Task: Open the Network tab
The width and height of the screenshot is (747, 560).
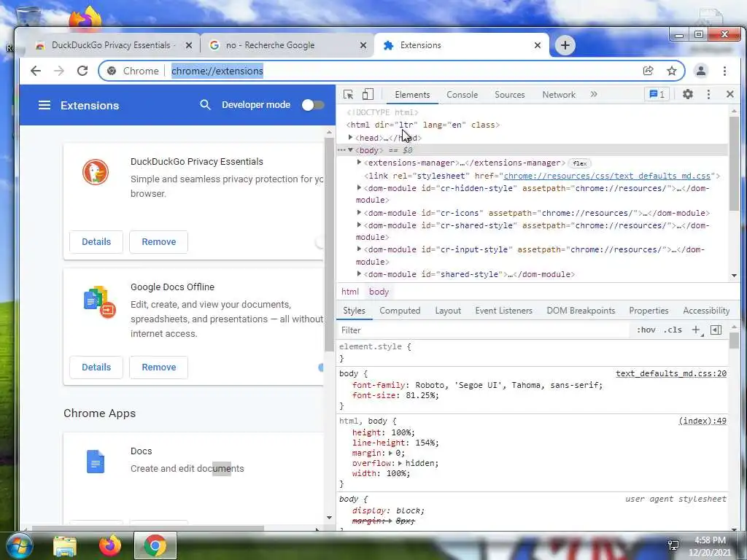Action: tap(559, 95)
